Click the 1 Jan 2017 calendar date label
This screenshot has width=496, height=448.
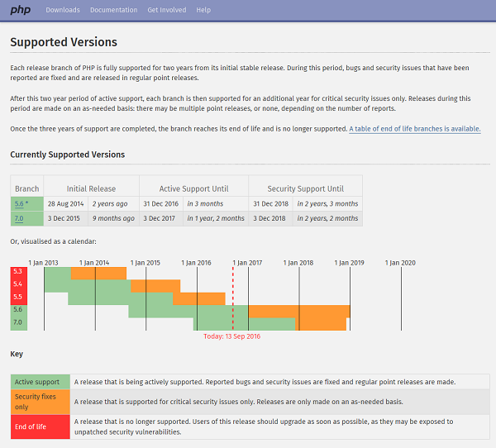247,262
